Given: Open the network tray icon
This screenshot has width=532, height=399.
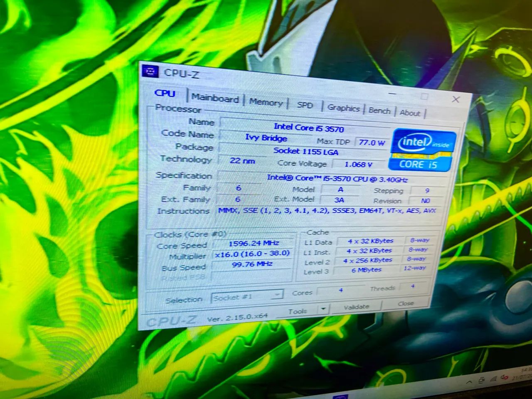Looking at the screenshot, I should [x=493, y=379].
